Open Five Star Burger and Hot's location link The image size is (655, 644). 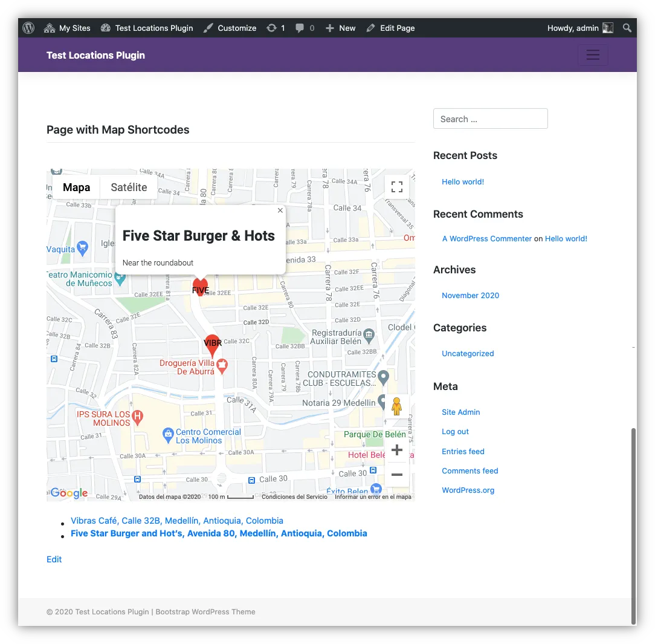coord(219,533)
